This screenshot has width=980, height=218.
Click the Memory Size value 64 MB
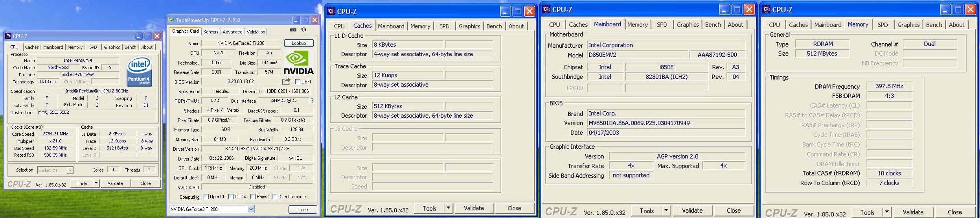220,139
